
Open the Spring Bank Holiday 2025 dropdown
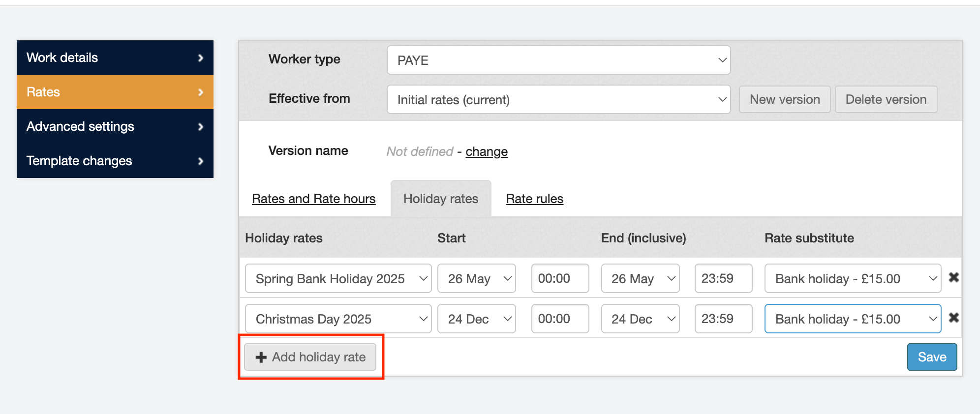(x=338, y=279)
